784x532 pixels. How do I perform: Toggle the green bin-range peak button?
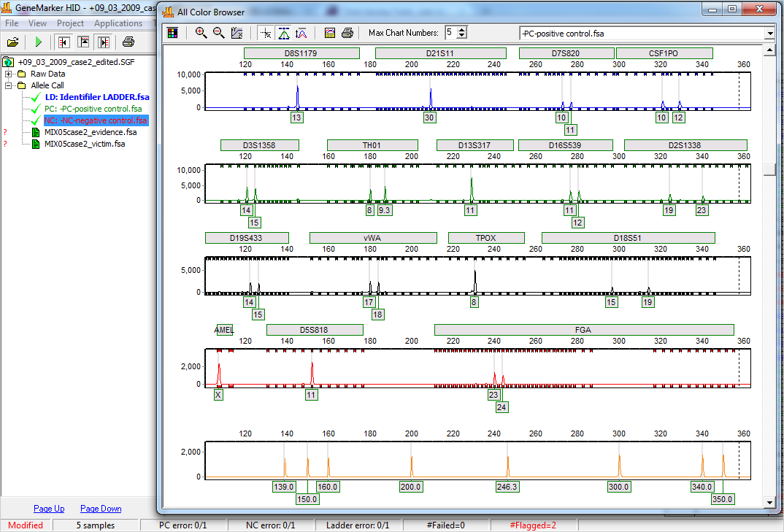tap(283, 33)
